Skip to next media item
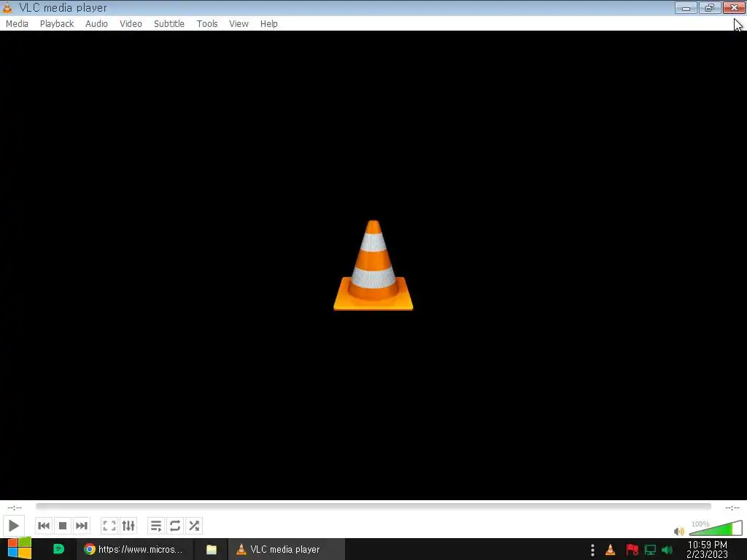Image resolution: width=747 pixels, height=560 pixels. pyautogui.click(x=82, y=526)
